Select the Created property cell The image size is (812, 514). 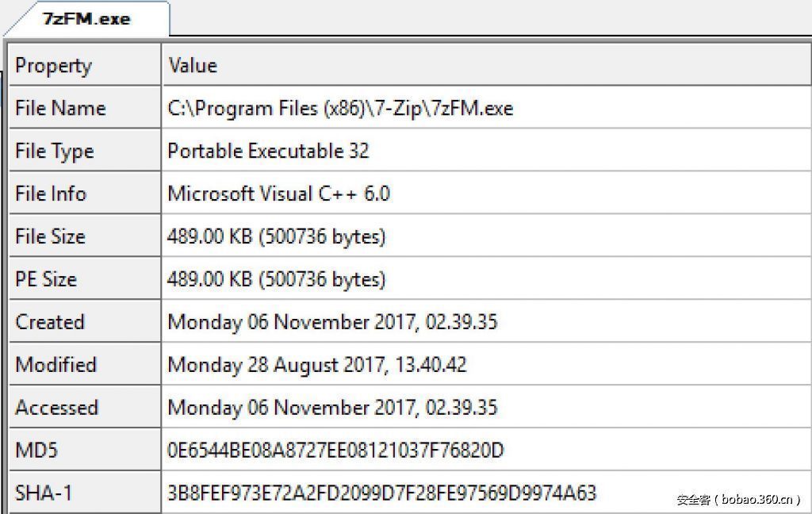49,323
